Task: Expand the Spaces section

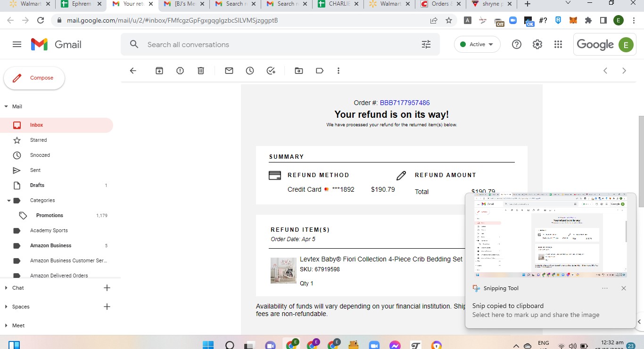Action: pos(6,307)
